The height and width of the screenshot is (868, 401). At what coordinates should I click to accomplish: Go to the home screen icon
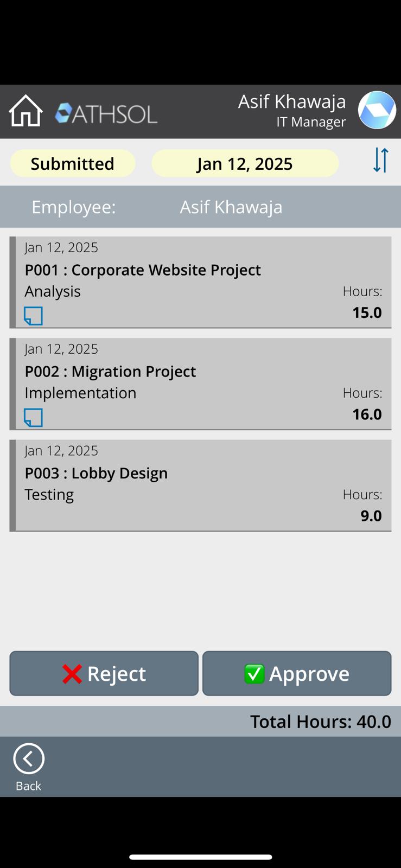tap(26, 111)
